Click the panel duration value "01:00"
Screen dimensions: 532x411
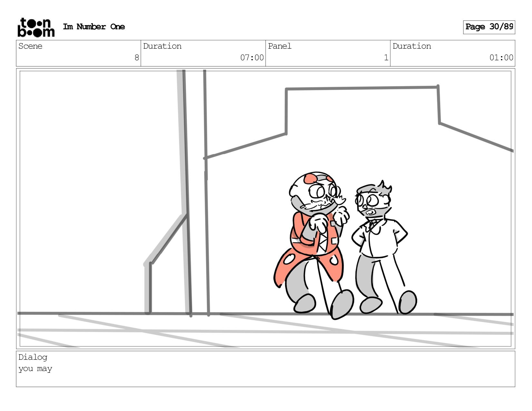coord(501,58)
